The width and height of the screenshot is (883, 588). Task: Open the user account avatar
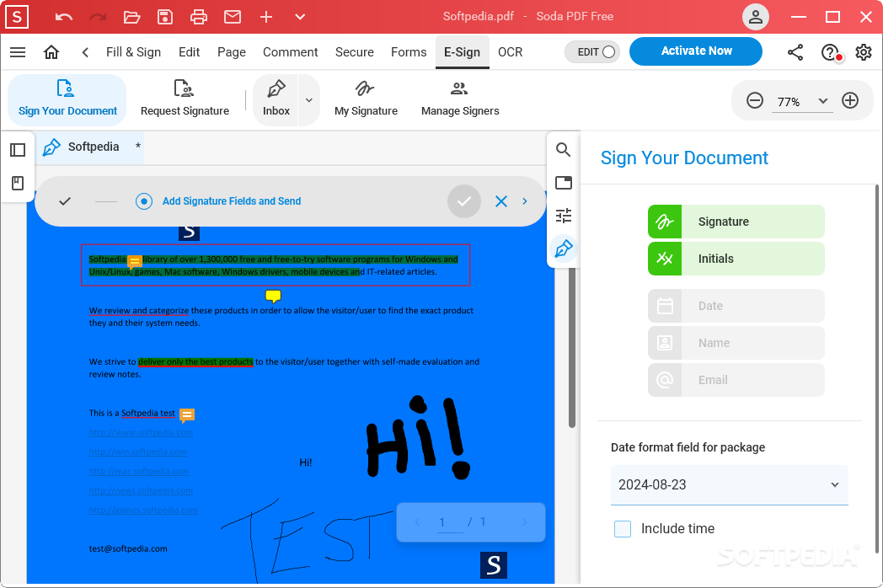756,17
